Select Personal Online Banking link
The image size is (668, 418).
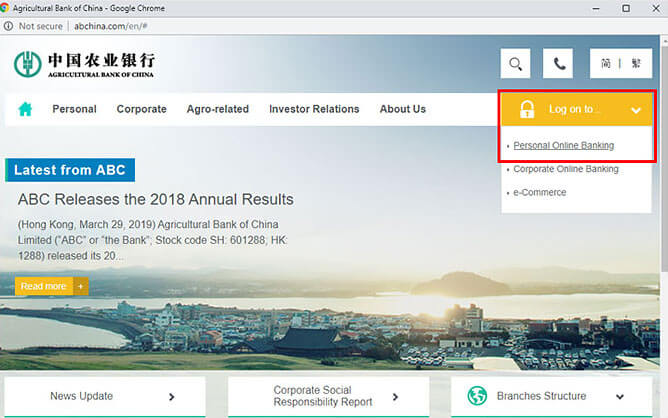click(563, 146)
